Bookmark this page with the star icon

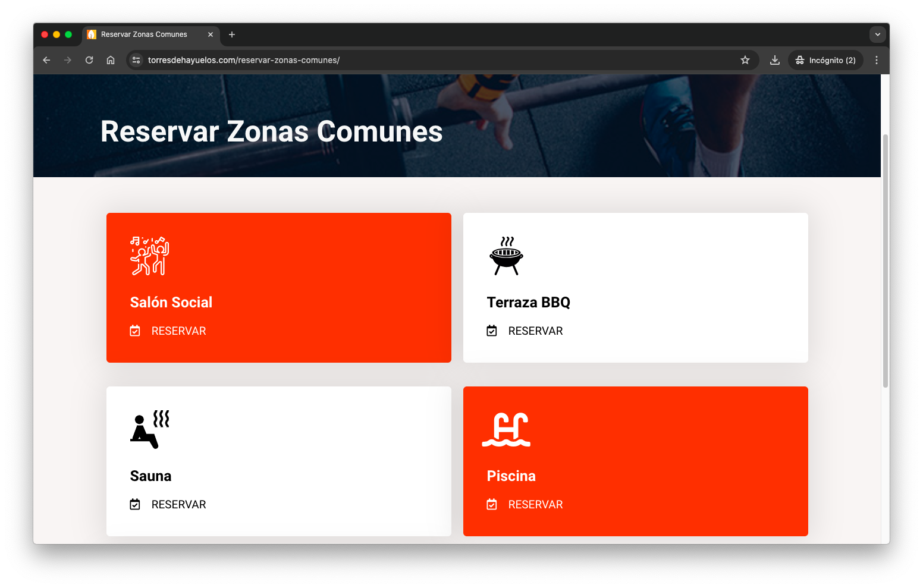(x=745, y=60)
